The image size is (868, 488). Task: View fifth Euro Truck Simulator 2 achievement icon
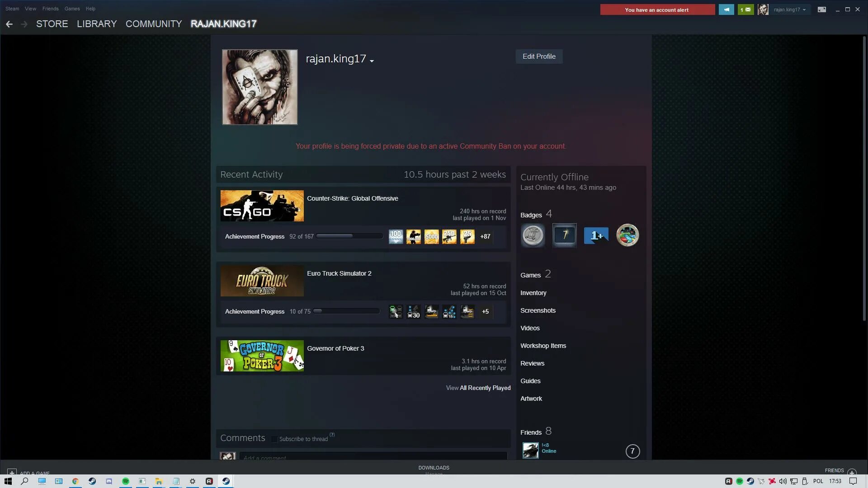pyautogui.click(x=467, y=311)
